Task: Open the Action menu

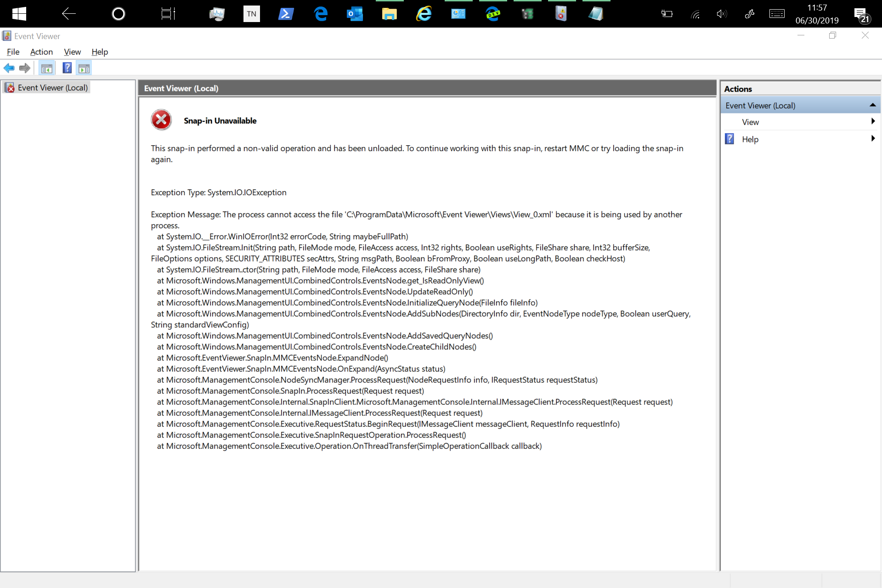Action: [x=41, y=52]
